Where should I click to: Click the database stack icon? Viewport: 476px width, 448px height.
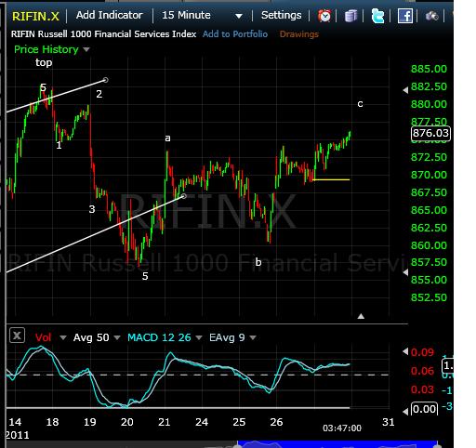[x=350, y=16]
